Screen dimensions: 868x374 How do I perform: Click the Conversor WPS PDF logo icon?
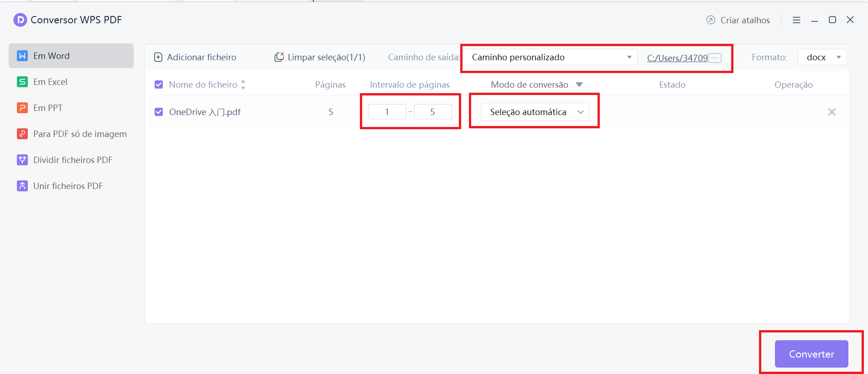click(20, 20)
